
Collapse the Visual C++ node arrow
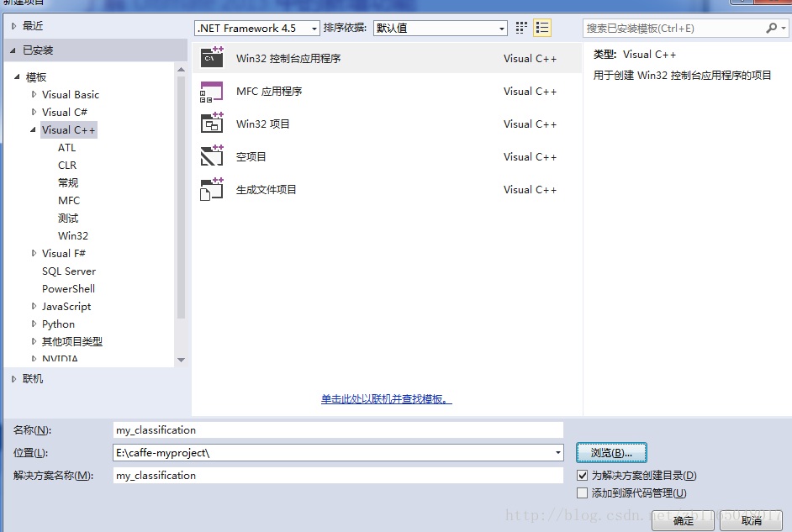click(34, 129)
